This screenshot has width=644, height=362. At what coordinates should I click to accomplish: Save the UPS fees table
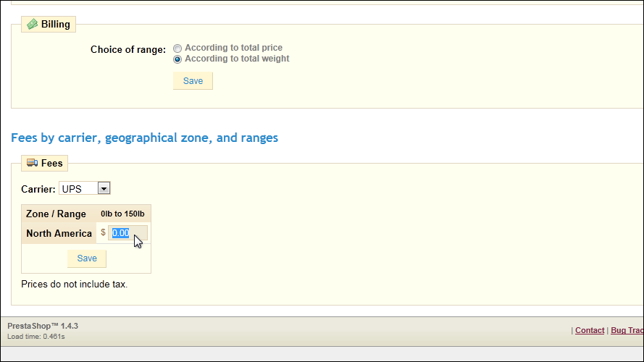[x=87, y=258]
